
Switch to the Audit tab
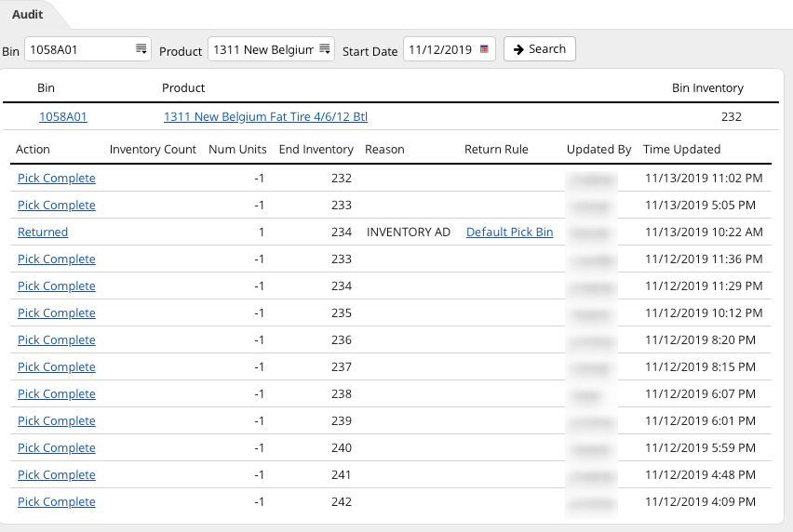click(x=28, y=14)
